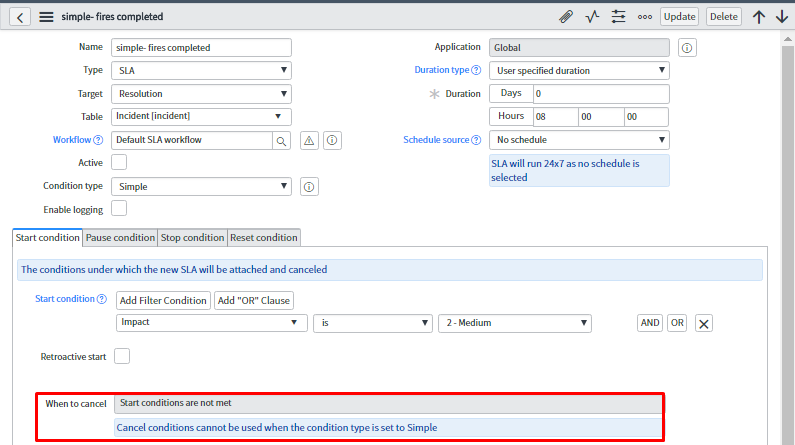
Task: Go back using the left chevron button
Action: [20, 17]
